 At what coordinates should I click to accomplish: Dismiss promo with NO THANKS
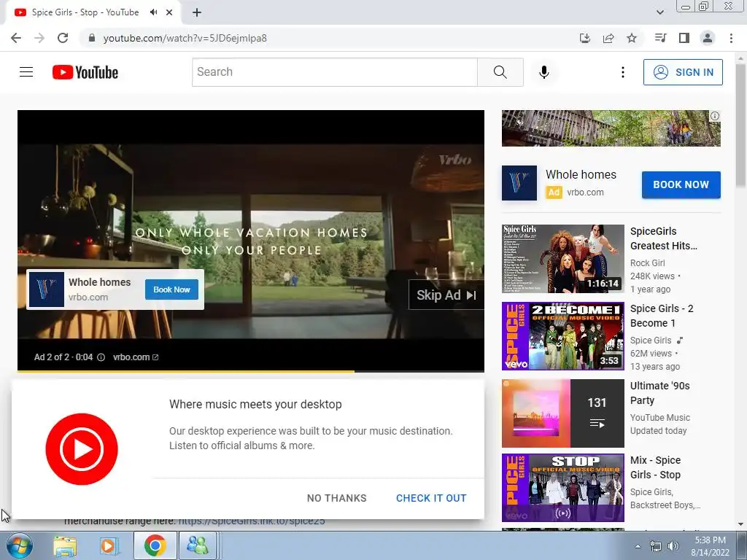[x=337, y=498]
